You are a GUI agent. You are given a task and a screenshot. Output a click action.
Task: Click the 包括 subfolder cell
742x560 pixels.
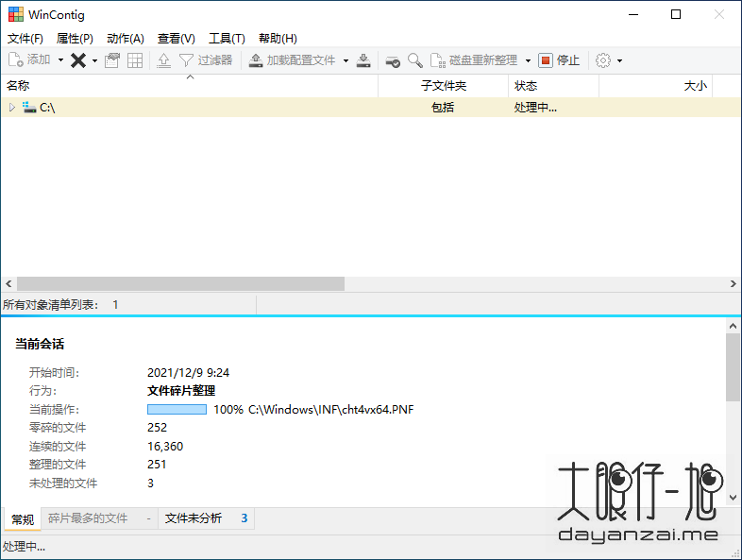pyautogui.click(x=443, y=108)
